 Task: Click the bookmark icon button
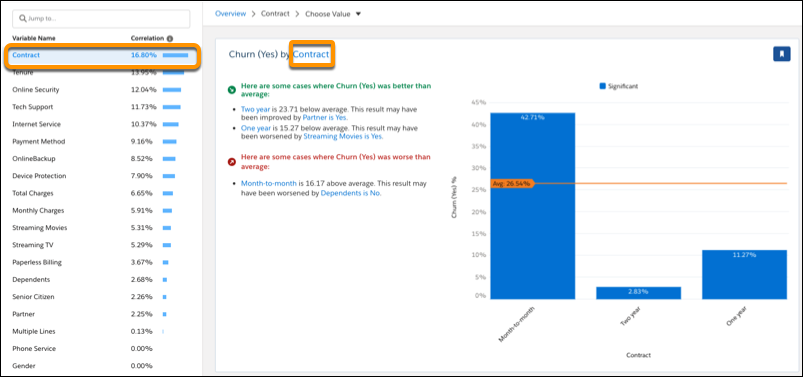(x=781, y=54)
